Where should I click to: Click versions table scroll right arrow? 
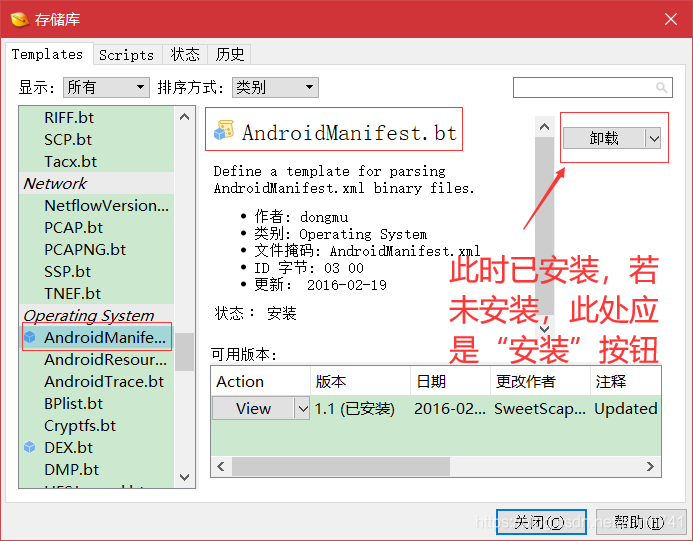point(650,466)
